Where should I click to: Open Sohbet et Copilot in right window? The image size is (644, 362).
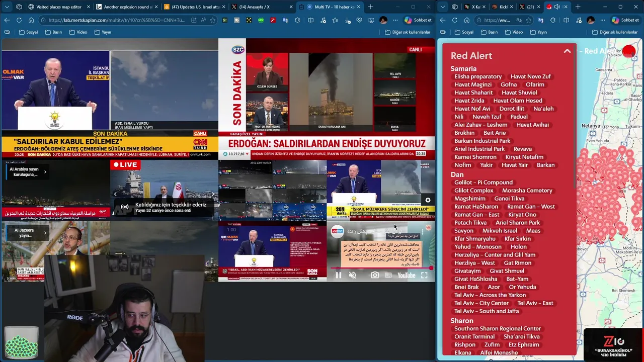coord(625,20)
